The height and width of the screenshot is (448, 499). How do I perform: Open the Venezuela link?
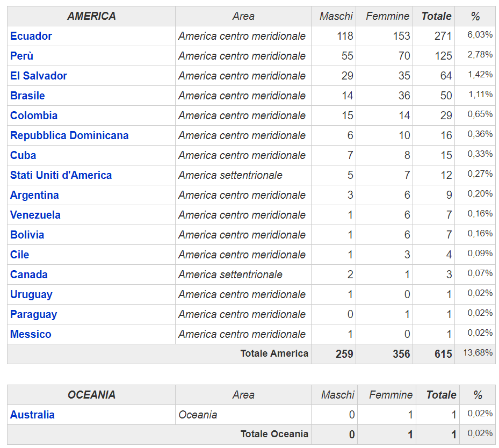click(35, 215)
